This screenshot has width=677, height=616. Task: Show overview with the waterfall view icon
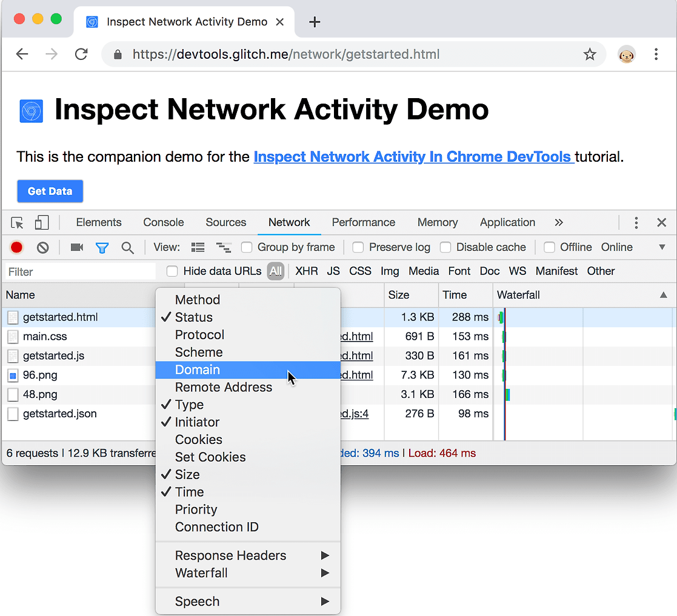[x=224, y=248]
